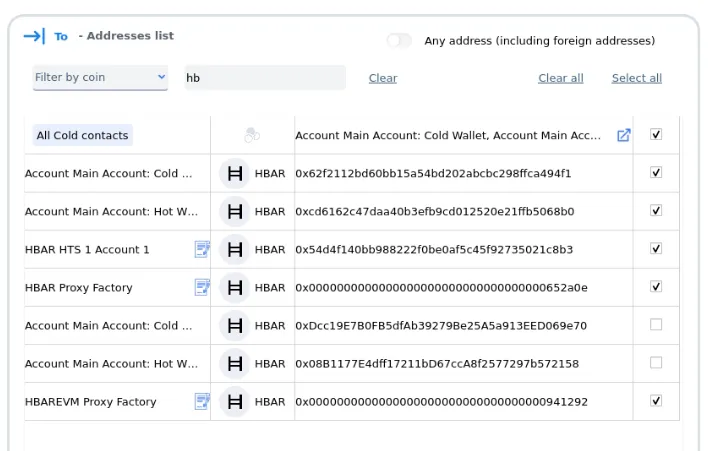Click the HBAR Proxy Factory name

(x=79, y=288)
